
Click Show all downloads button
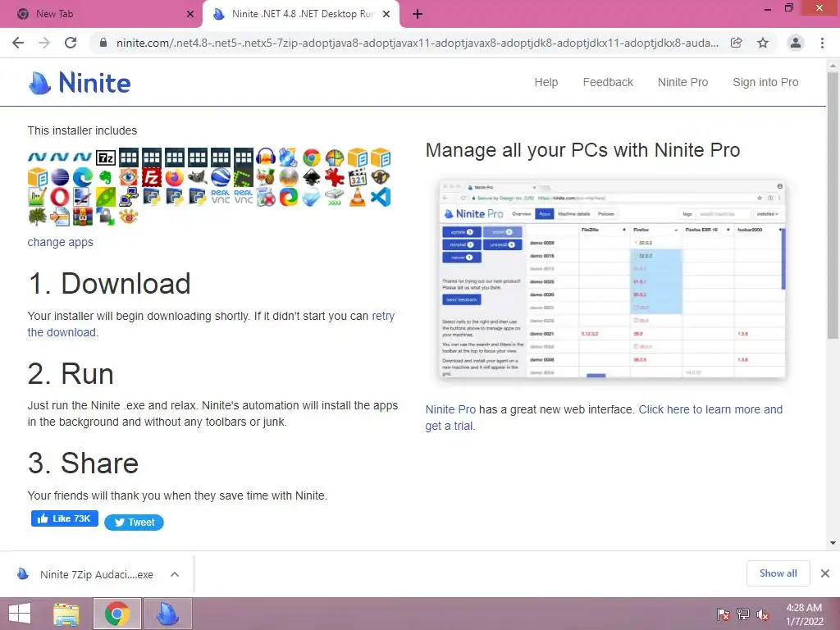tap(778, 573)
